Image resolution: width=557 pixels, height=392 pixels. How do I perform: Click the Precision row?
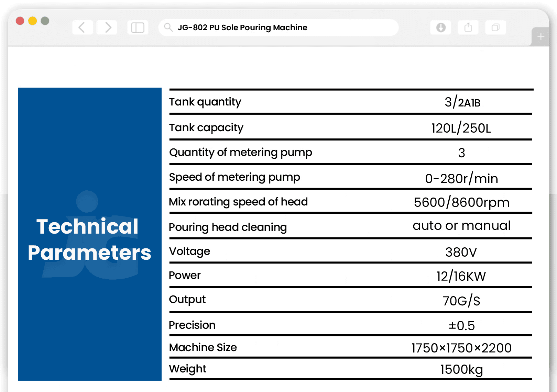point(192,325)
